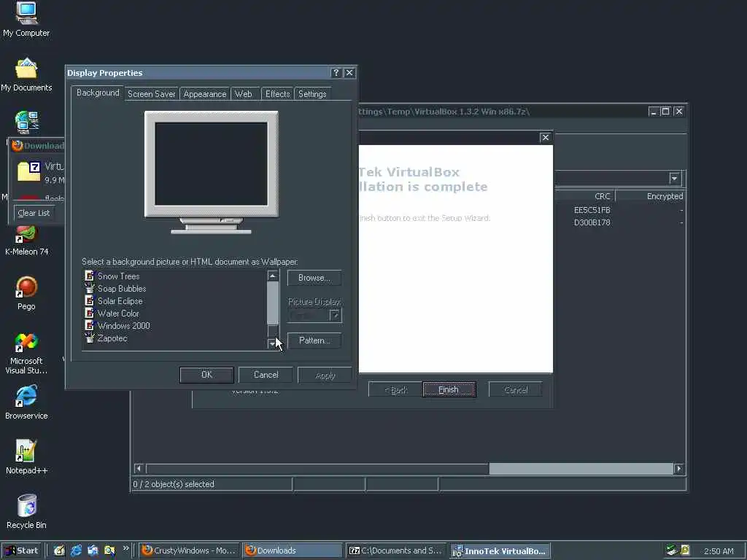Sort by the Encrypted column header
The height and width of the screenshot is (560, 747).
pyautogui.click(x=650, y=196)
